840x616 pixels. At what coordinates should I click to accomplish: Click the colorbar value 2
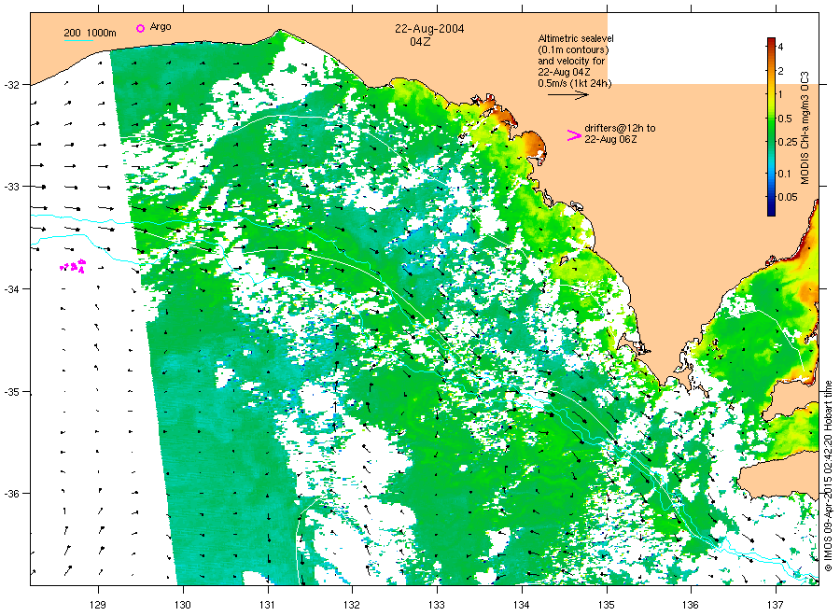[780, 71]
